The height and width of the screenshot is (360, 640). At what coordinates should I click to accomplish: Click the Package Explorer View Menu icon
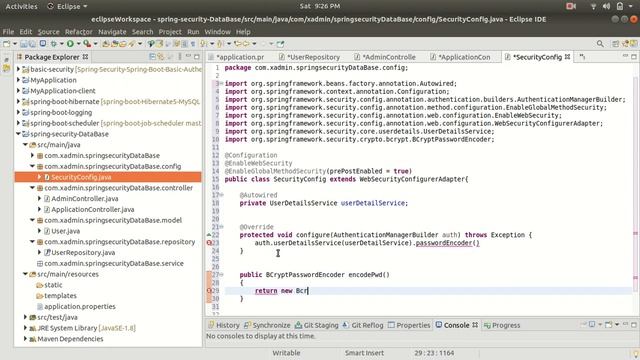tap(180, 57)
